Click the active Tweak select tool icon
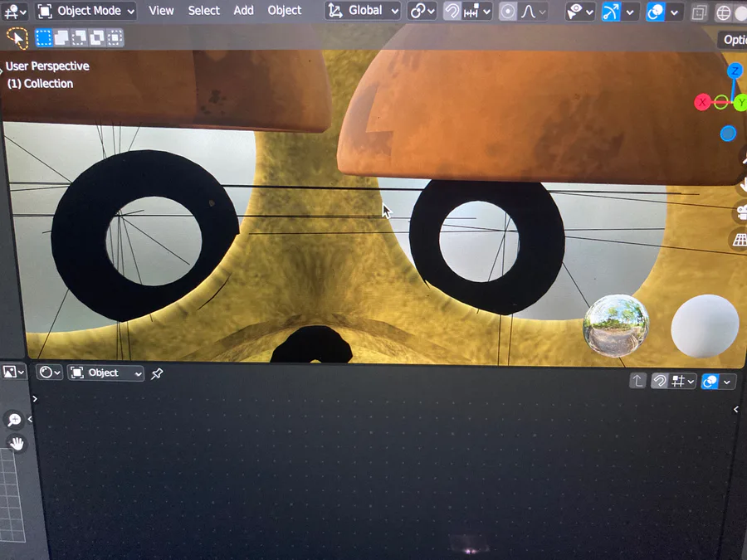The height and width of the screenshot is (560, 747). click(17, 38)
